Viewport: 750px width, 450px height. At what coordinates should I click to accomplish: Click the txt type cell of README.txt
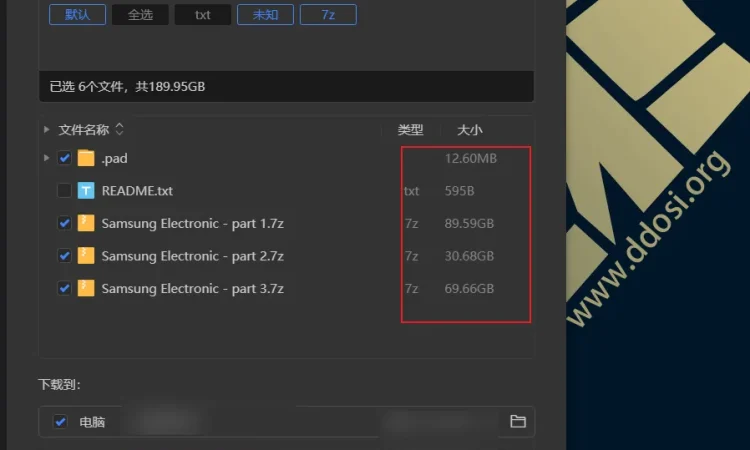click(x=411, y=191)
